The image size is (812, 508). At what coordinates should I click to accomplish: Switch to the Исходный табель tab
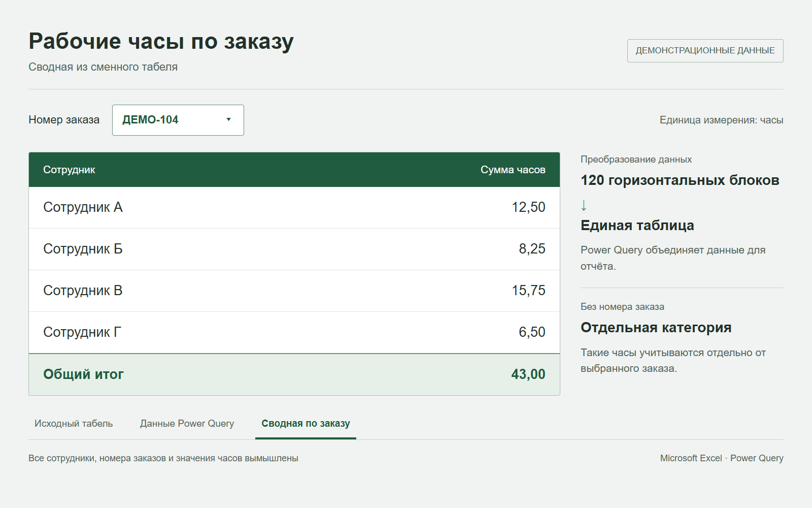(74, 424)
